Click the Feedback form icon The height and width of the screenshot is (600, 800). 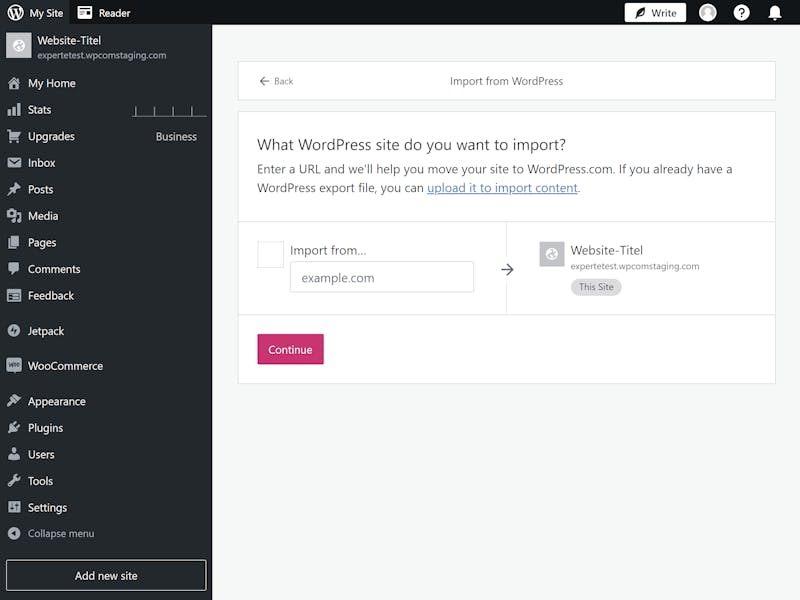coord(14,295)
